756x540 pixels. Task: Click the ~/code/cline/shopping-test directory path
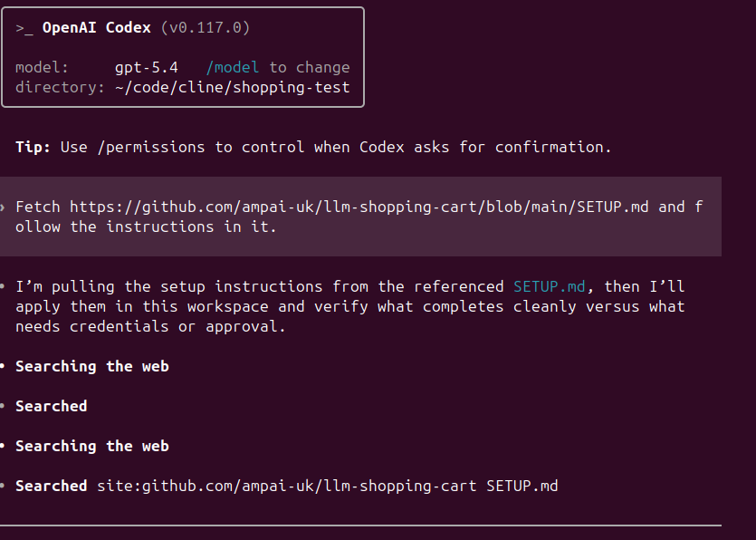pyautogui.click(x=233, y=87)
